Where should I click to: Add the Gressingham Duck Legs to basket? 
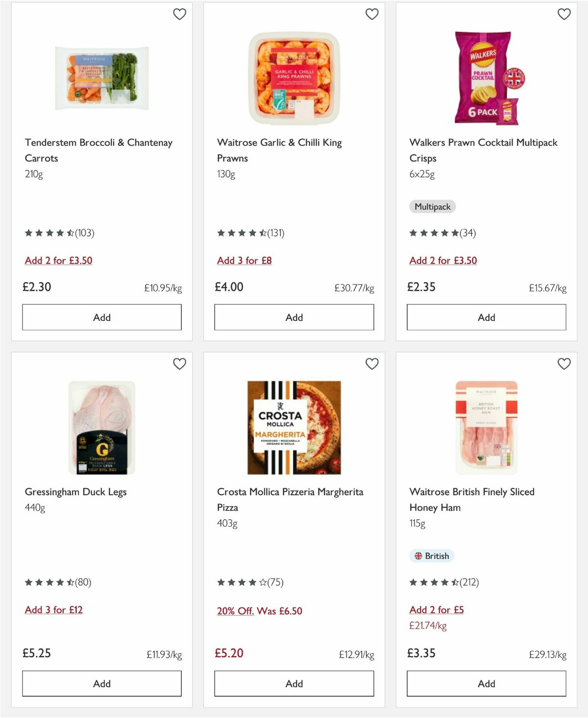pyautogui.click(x=101, y=683)
